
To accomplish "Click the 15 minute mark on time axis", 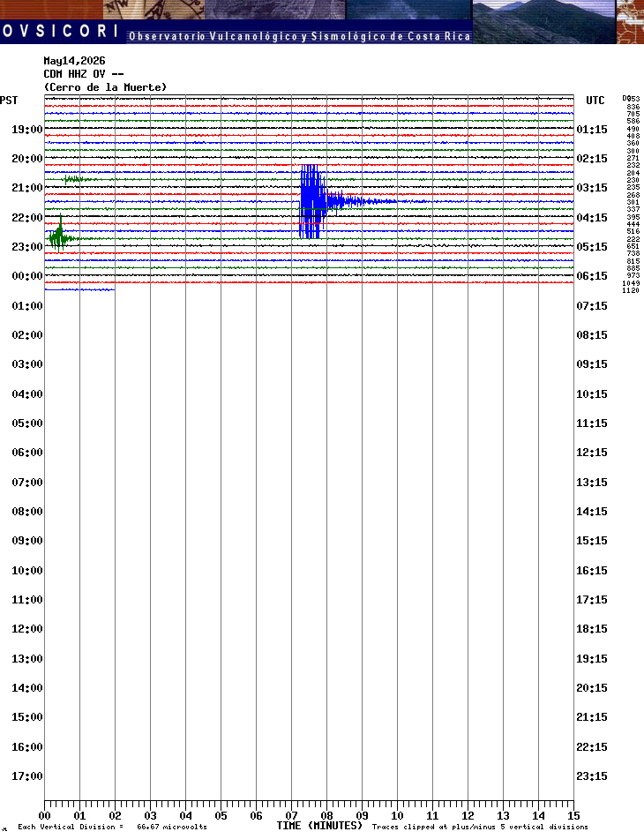I will 573,816.
